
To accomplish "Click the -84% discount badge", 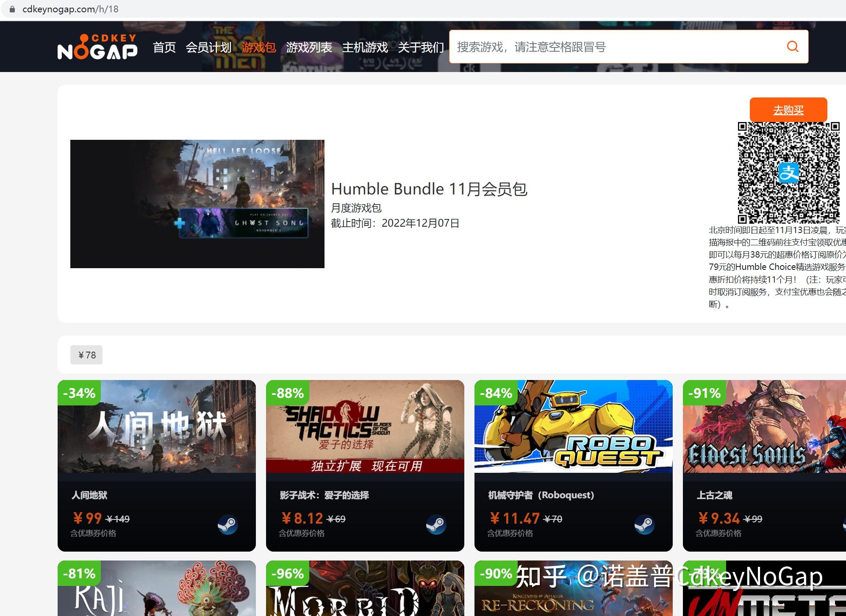I will (496, 393).
